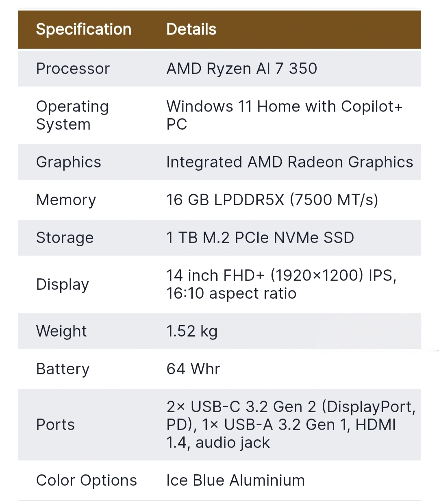439x504 pixels.
Task: Select the Memory row label
Action: point(66,200)
